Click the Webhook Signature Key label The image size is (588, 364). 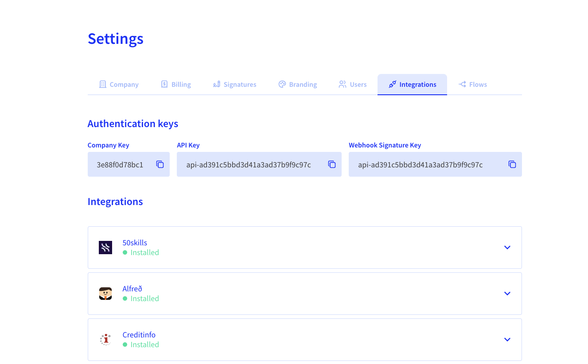(x=385, y=145)
